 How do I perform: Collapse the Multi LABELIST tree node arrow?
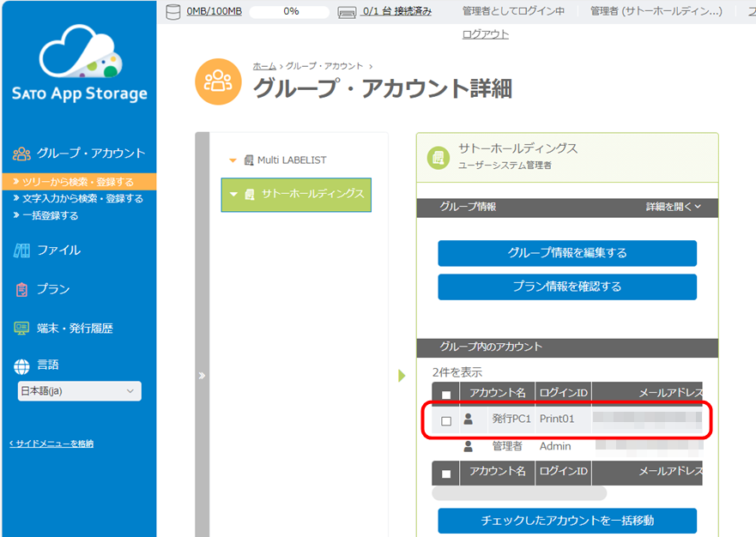[x=233, y=160]
